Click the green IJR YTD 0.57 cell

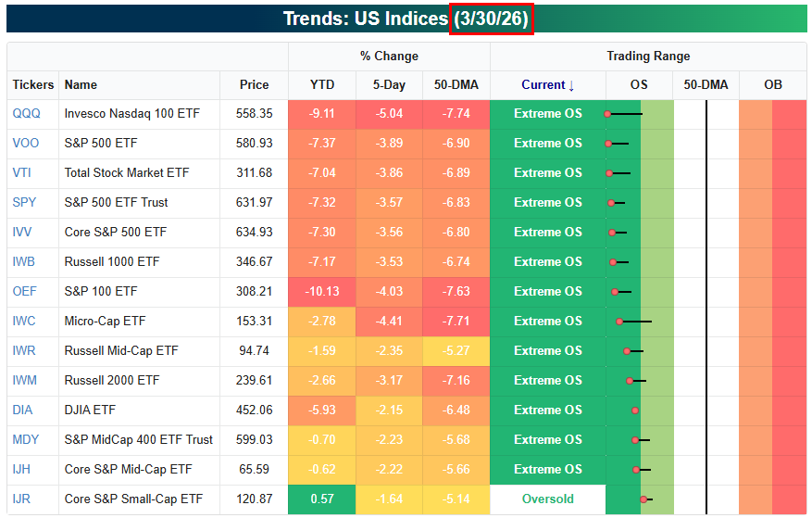tap(322, 499)
